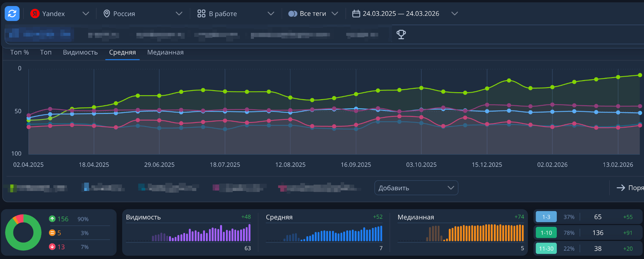
Task: Click the last green data point on chart
Action: click(x=640, y=75)
